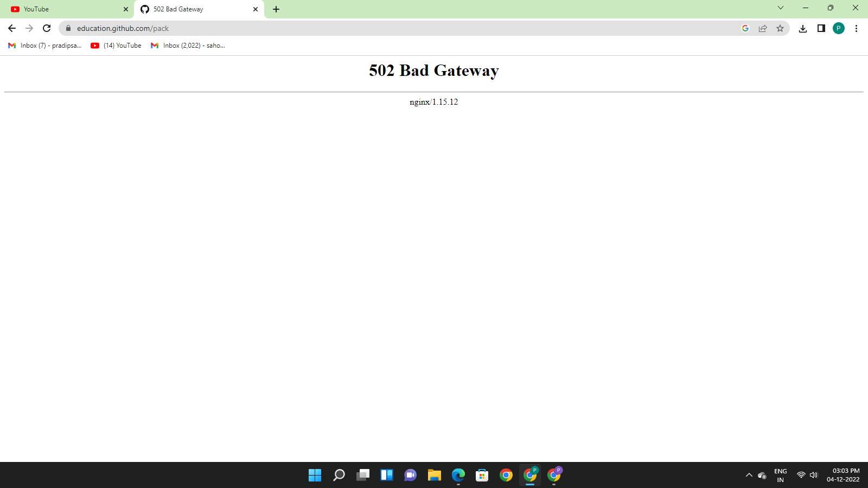Click the Google icon in the address bar

pyautogui.click(x=745, y=28)
